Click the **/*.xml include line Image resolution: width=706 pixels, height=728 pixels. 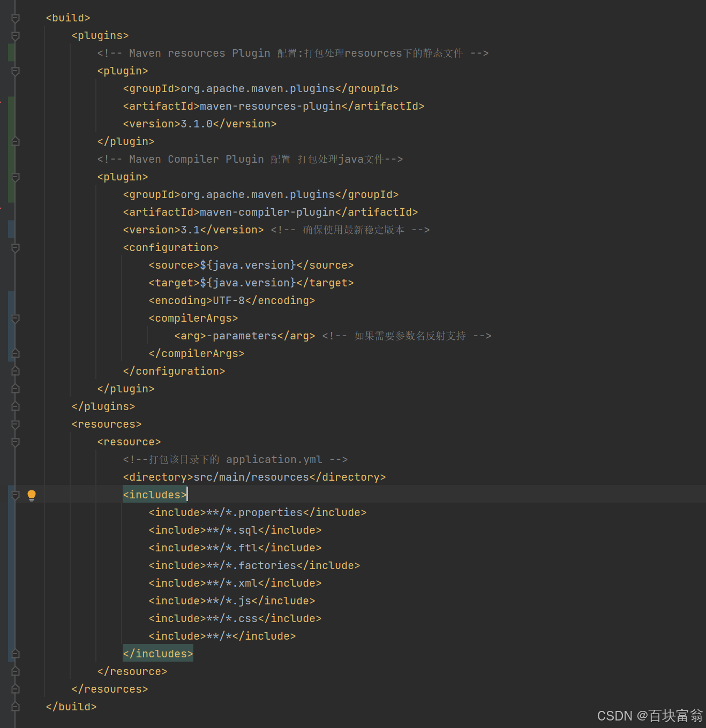[x=235, y=583]
